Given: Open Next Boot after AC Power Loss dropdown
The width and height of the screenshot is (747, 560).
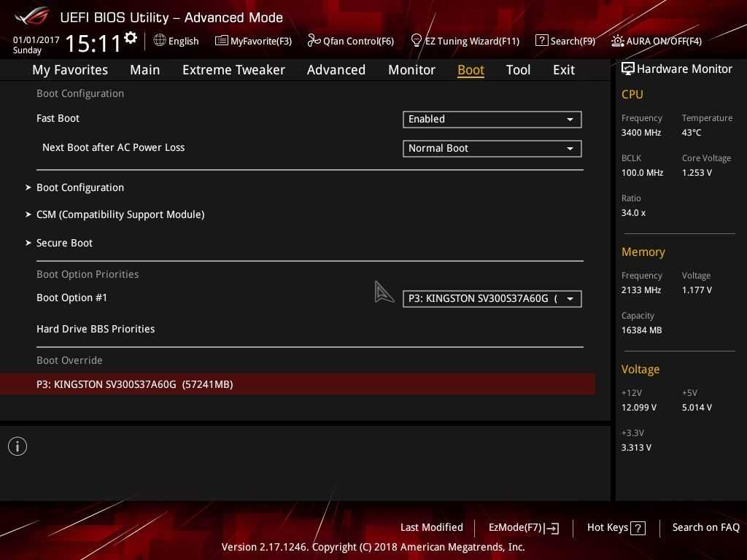Looking at the screenshot, I should (492, 148).
